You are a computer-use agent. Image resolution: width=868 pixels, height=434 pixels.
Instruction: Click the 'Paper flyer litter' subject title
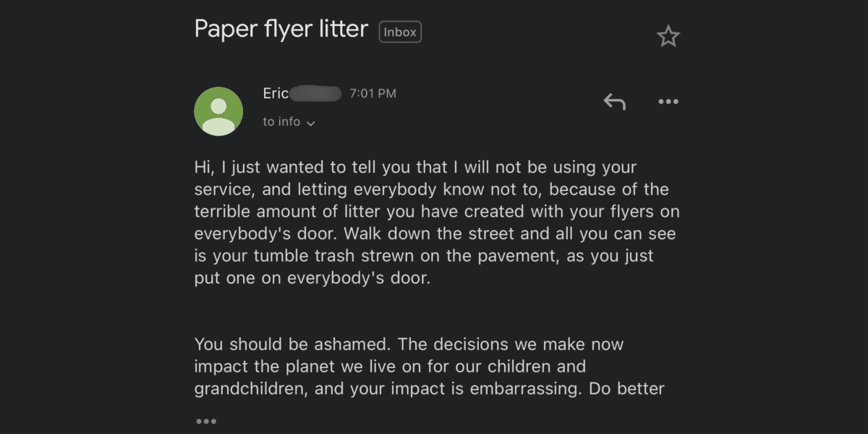coord(281,29)
